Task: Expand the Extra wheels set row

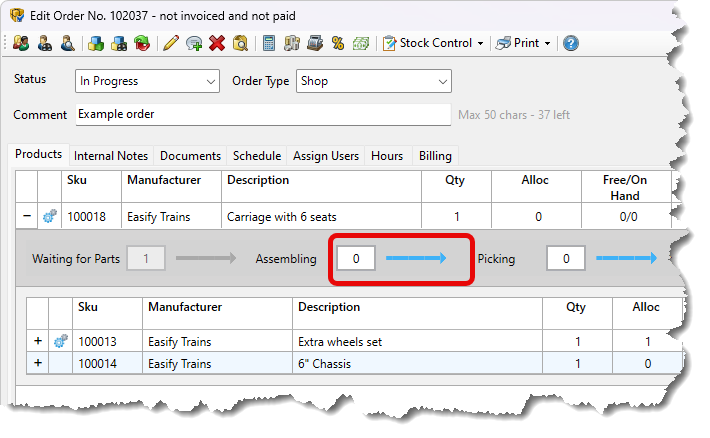Action: (38, 341)
